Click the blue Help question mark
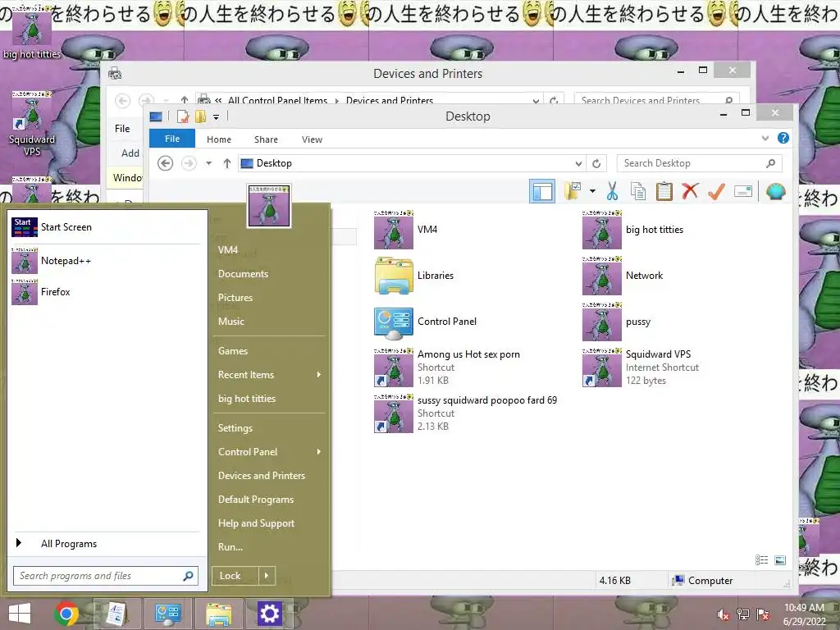This screenshot has width=840, height=630. pos(783,138)
